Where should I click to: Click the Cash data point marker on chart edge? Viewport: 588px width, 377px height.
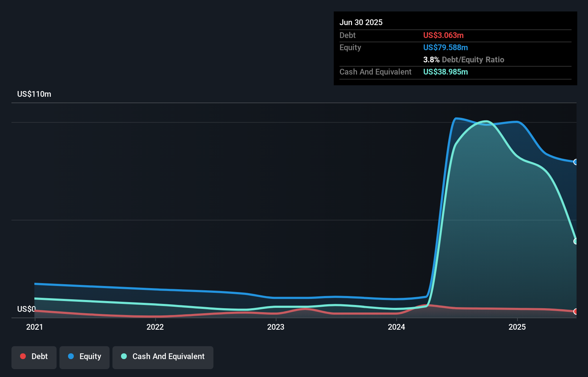coord(575,241)
